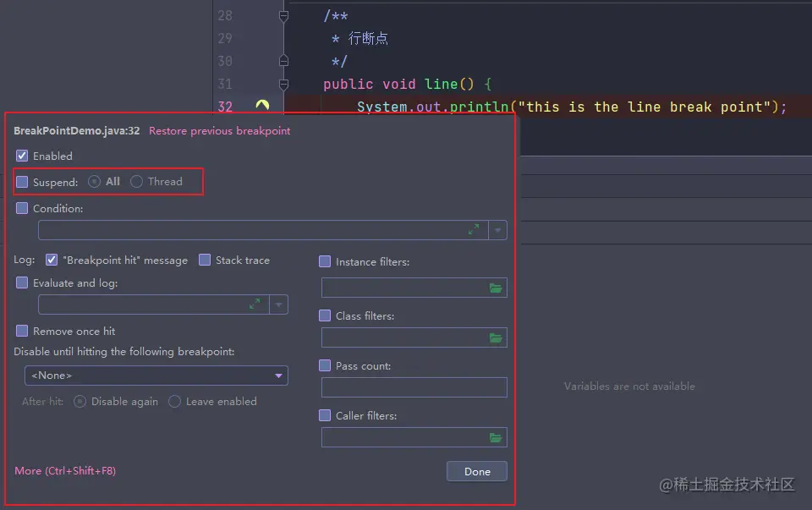Click the BreakPointDemo.java:32 title text
This screenshot has height=510, width=812.
click(x=77, y=131)
